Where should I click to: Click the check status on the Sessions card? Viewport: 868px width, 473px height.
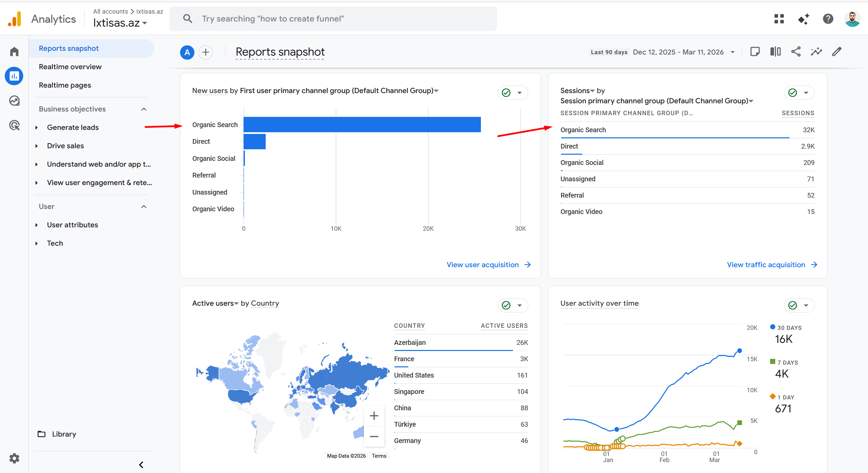click(793, 93)
